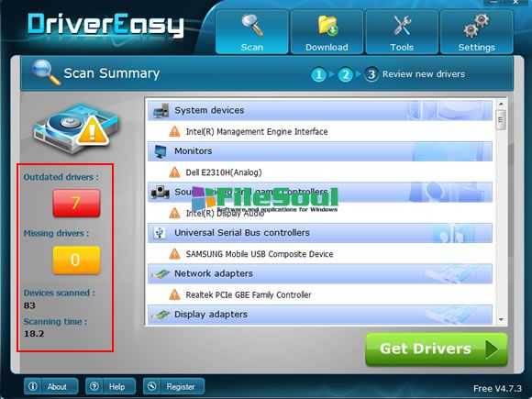Click the About button
The height and width of the screenshot is (399, 532).
(x=50, y=386)
